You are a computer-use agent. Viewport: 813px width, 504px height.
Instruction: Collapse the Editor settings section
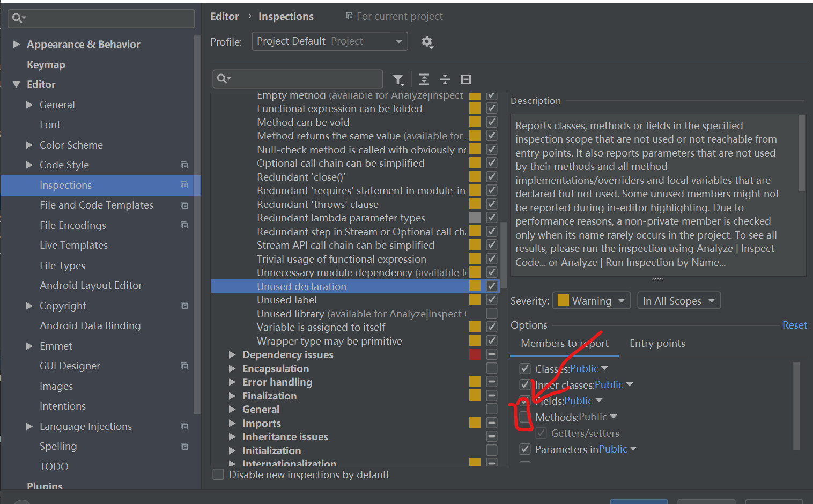pos(16,84)
